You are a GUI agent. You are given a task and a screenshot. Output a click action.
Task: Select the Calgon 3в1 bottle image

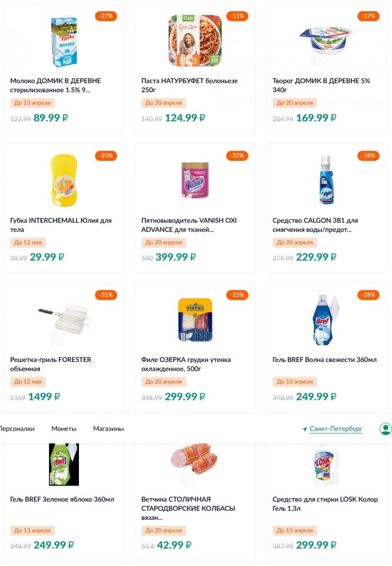tap(326, 180)
